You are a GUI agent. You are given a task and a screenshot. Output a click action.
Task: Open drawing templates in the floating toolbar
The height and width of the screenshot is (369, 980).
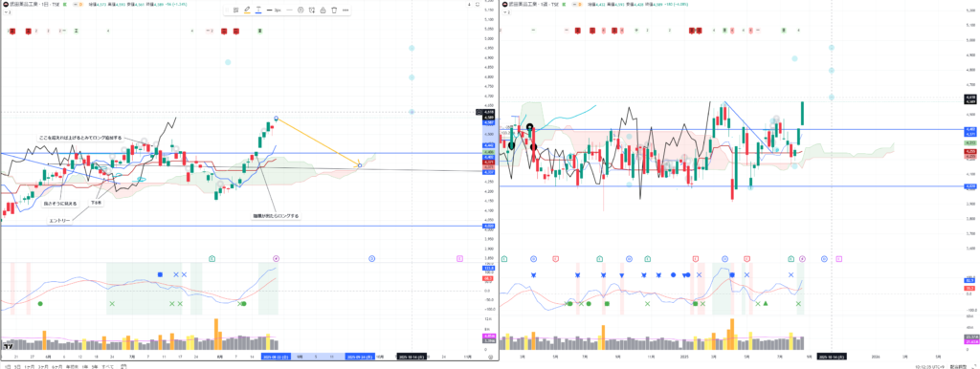click(x=235, y=10)
